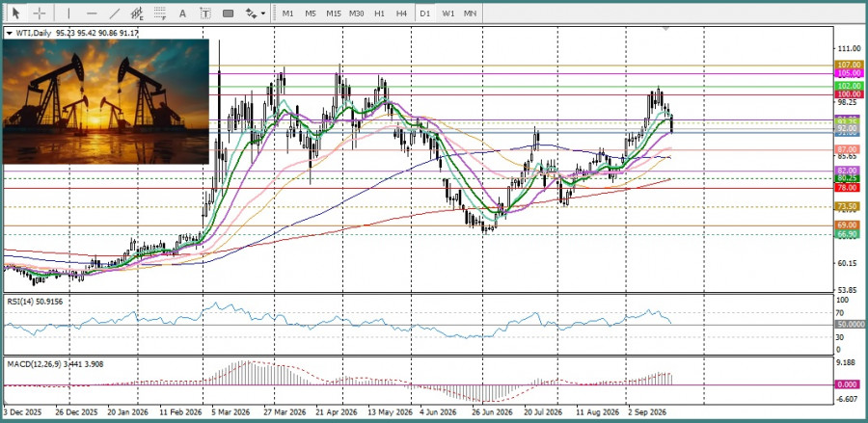Click the 87.00 price level label
The width and height of the screenshot is (868, 423).
click(849, 150)
